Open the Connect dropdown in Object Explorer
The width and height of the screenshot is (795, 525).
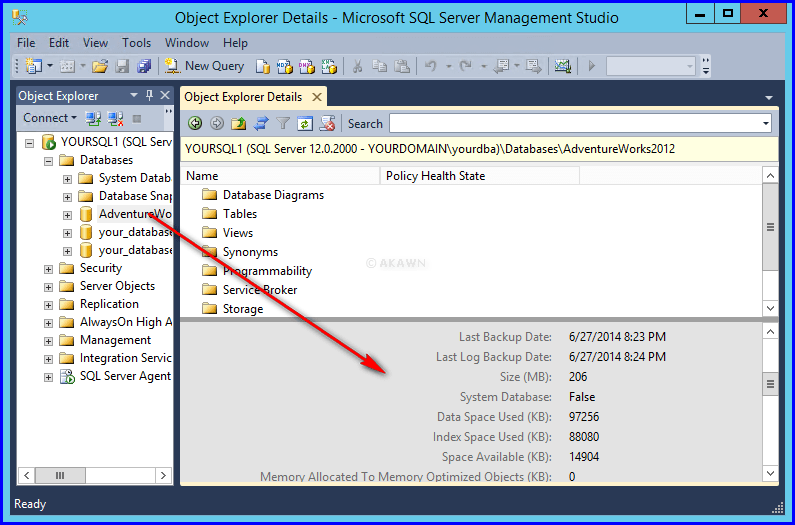coord(50,118)
